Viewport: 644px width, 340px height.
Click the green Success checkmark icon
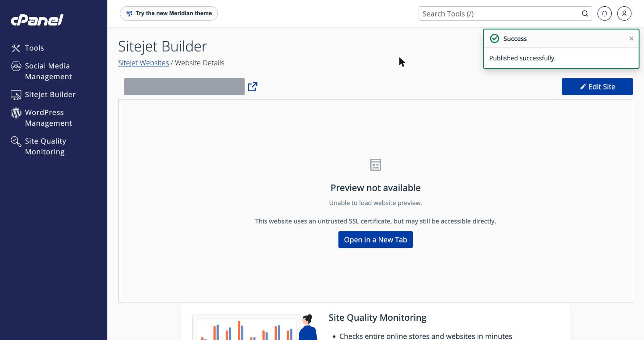coord(495,38)
